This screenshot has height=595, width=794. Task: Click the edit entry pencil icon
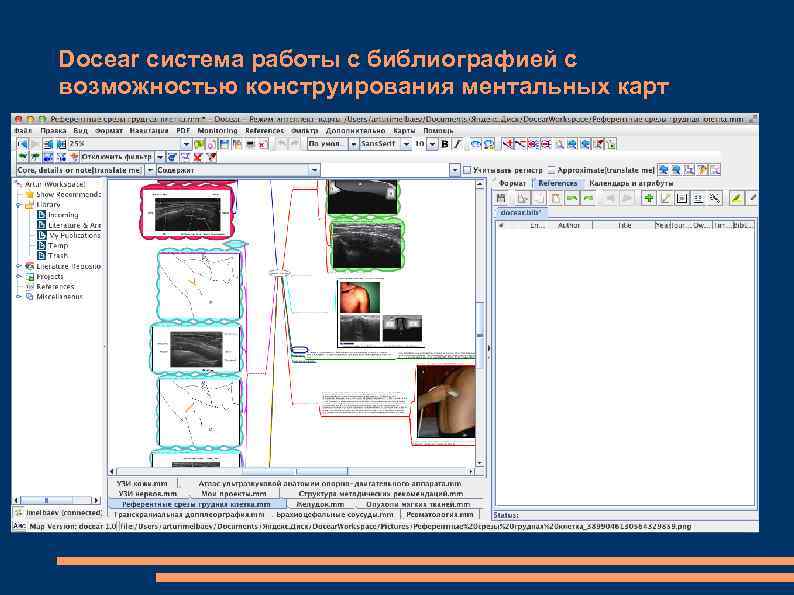665,199
